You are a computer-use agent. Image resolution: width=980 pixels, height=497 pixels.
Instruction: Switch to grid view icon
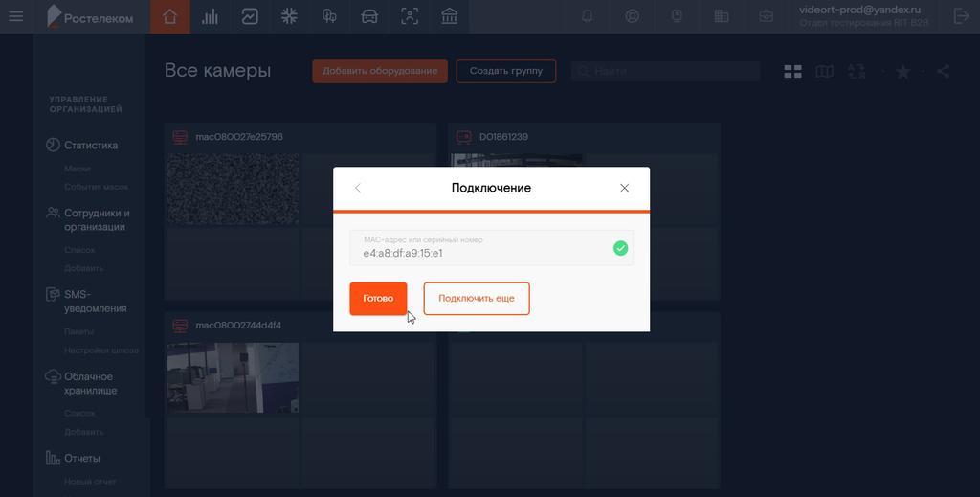point(793,72)
